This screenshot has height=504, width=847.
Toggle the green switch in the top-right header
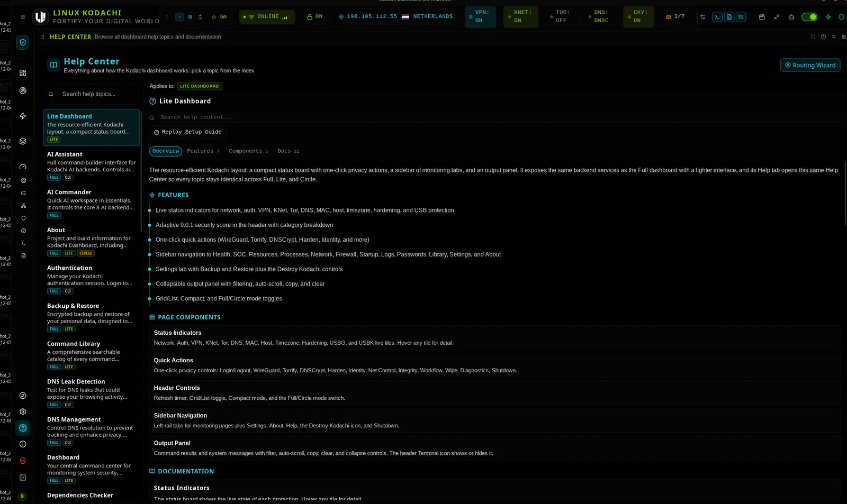point(809,17)
